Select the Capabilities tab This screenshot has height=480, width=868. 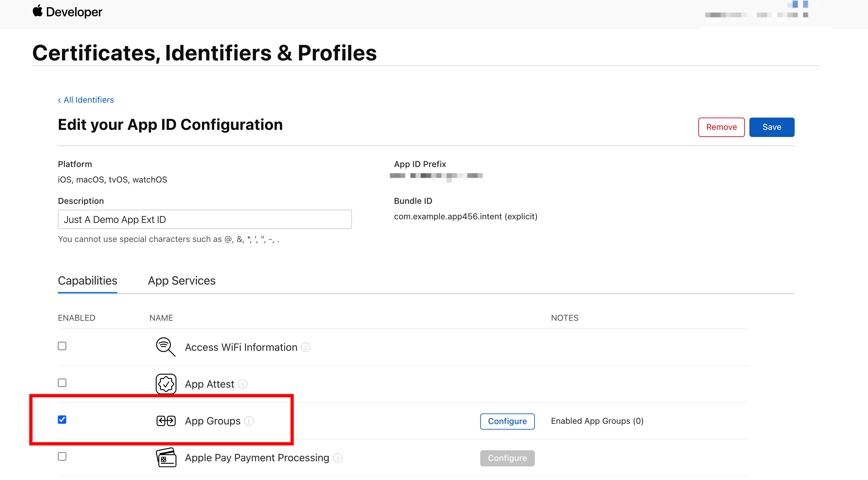[87, 281]
